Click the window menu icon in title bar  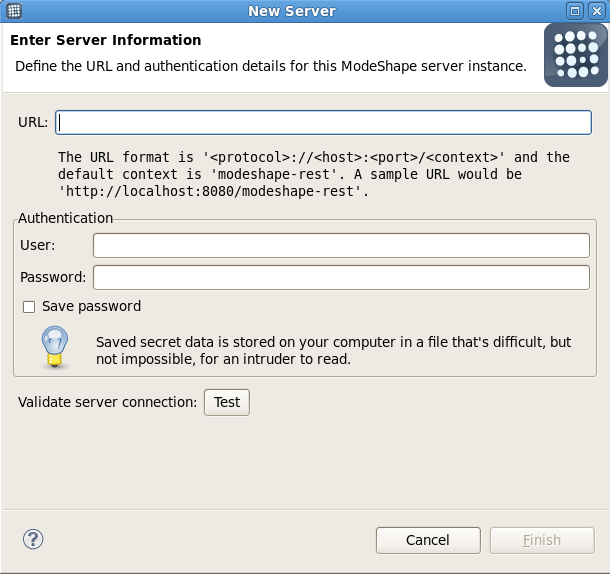pyautogui.click(x=14, y=11)
